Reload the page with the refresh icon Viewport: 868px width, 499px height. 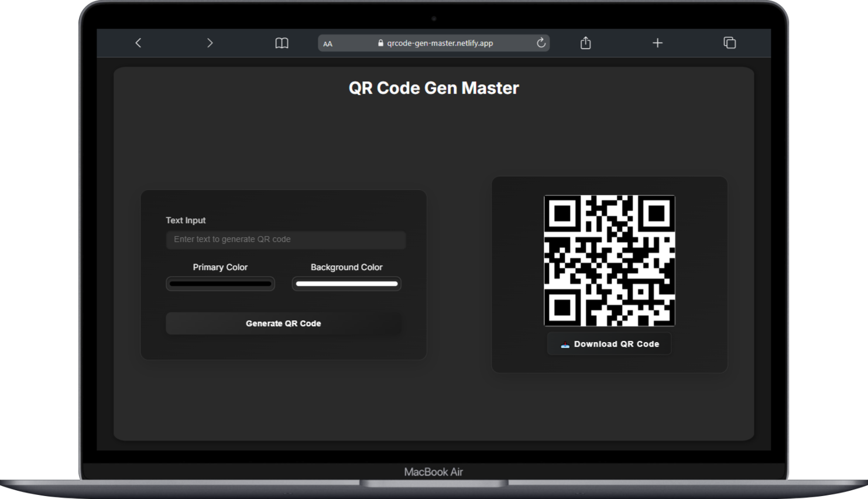(x=541, y=42)
